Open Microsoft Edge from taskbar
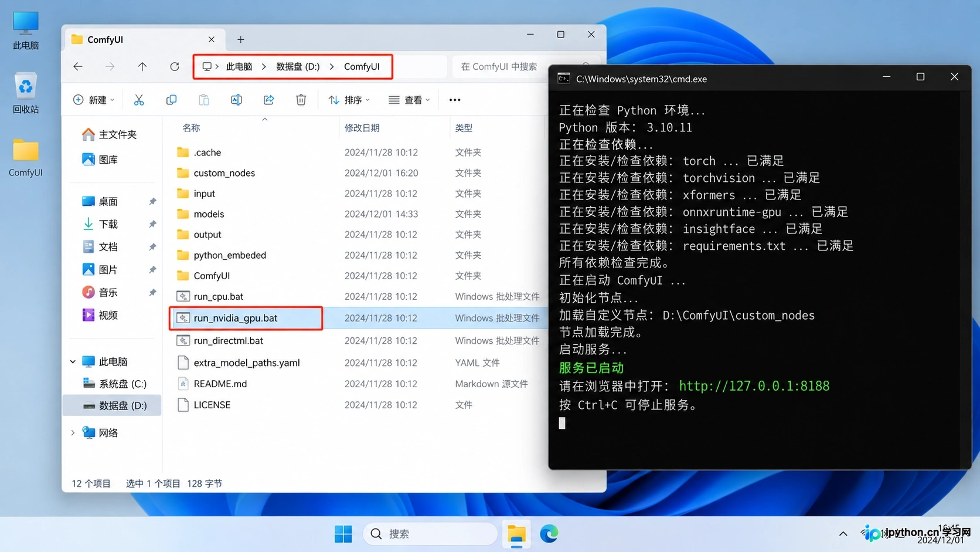The image size is (980, 552). (549, 534)
